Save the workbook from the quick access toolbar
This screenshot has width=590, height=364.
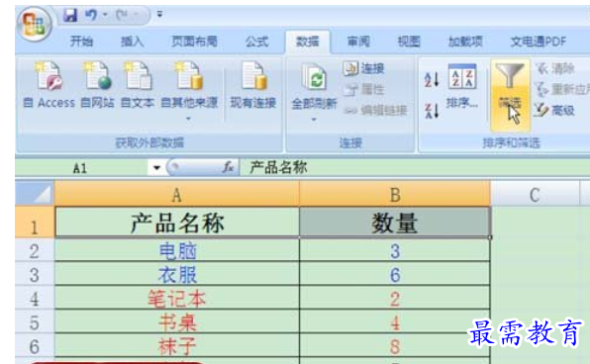click(70, 15)
